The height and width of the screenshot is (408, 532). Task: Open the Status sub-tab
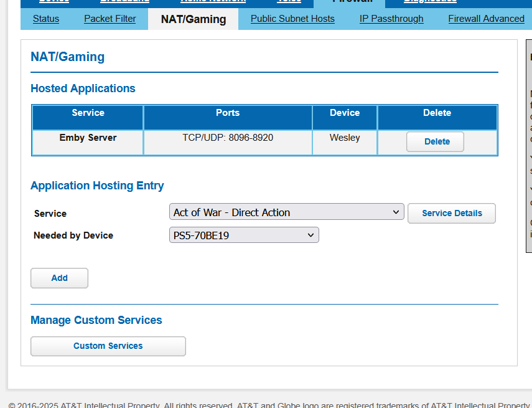[46, 19]
